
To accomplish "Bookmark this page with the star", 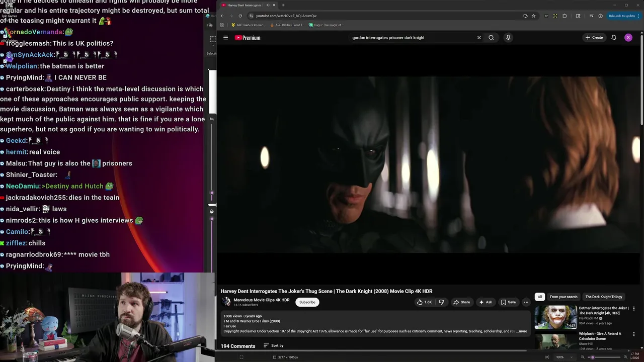I will tap(533, 16).
